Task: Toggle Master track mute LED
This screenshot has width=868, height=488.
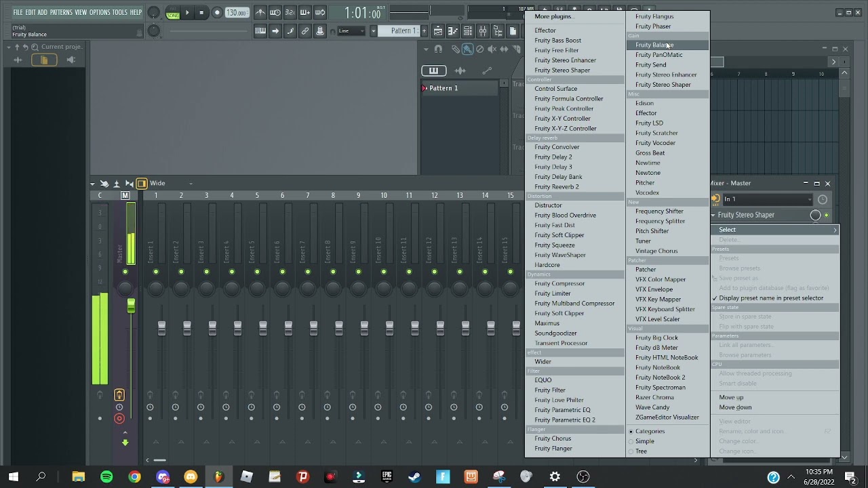Action: [125, 272]
